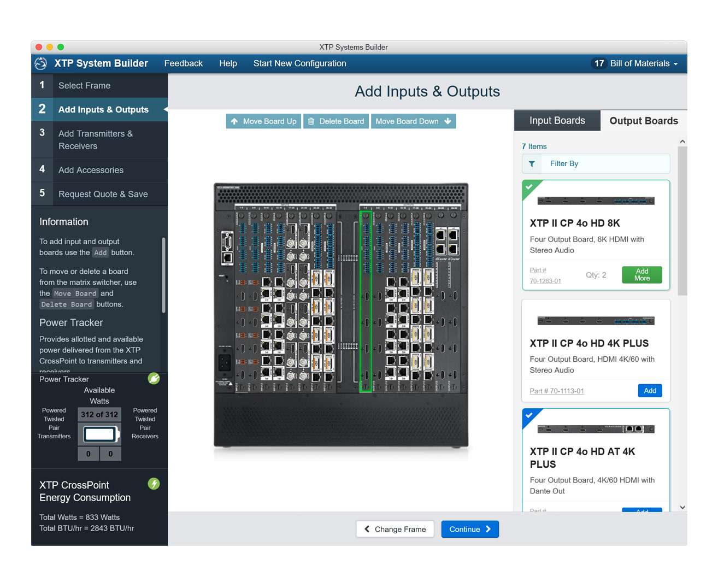Image resolution: width=718 pixels, height=588 pixels.
Task: Select the green highlighted board slot in chassis
Action: (x=366, y=302)
